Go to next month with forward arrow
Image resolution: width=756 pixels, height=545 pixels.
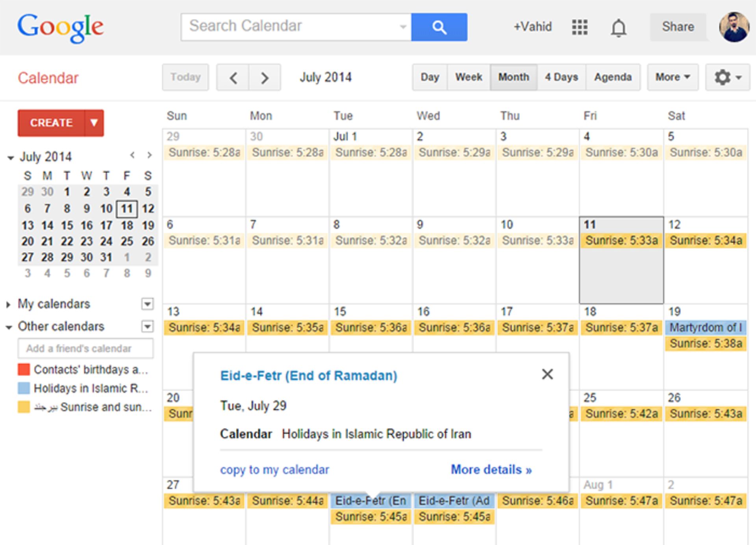pyautogui.click(x=265, y=78)
